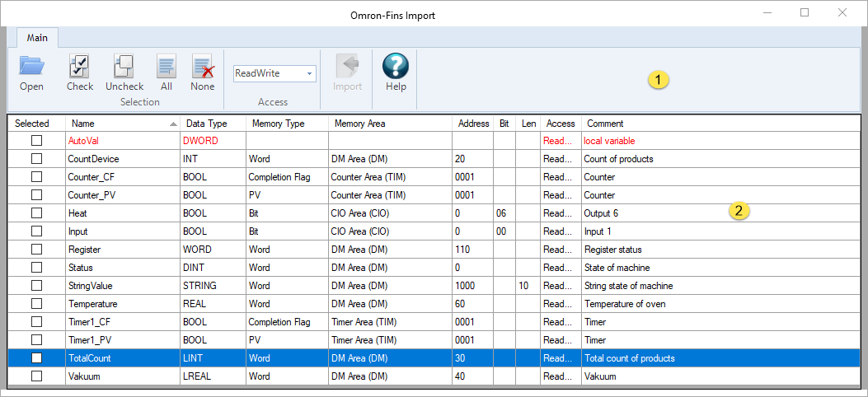Click the Access column header
This screenshot has width=868, height=397.
[561, 124]
